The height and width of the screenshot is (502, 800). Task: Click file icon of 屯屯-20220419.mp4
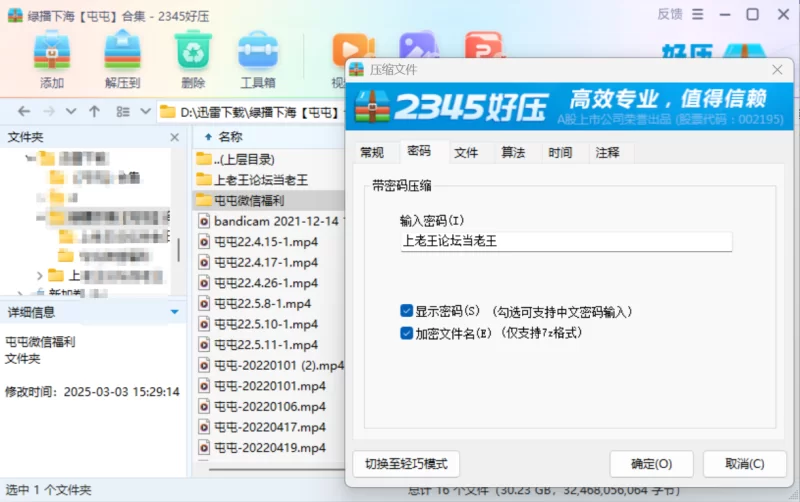tap(204, 447)
